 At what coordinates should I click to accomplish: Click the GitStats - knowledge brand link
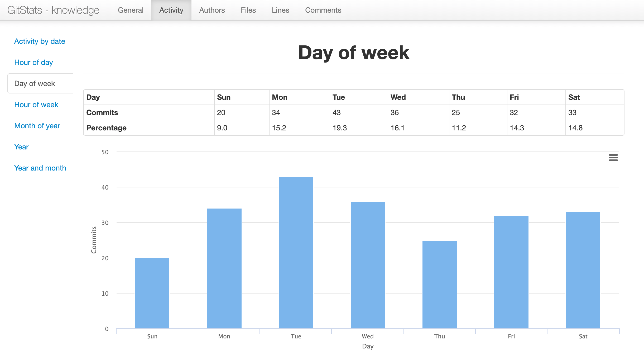[x=53, y=10]
